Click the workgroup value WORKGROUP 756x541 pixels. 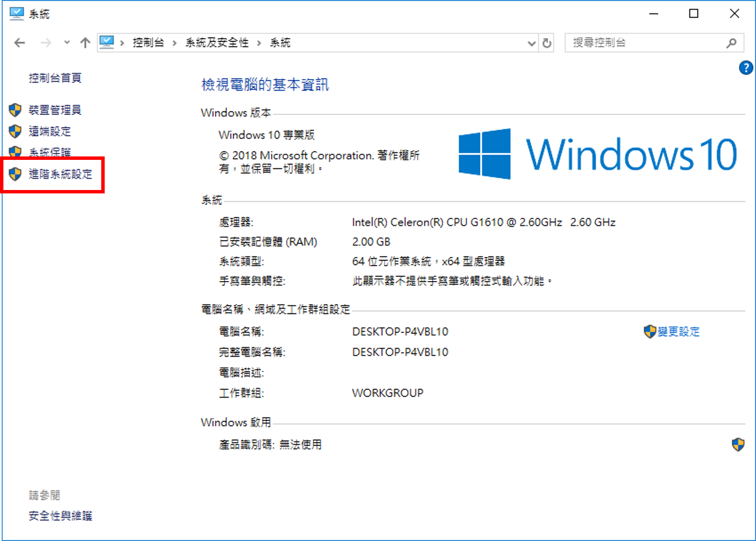[x=388, y=393]
